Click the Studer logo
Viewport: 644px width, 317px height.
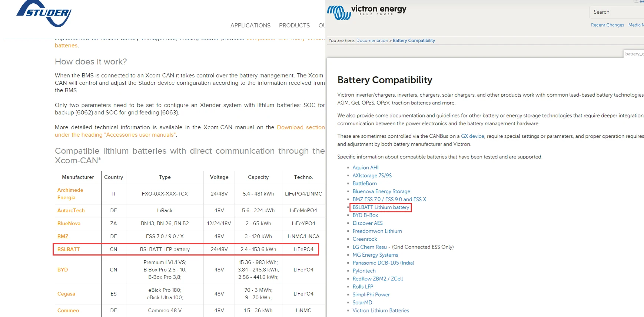pyautogui.click(x=44, y=13)
